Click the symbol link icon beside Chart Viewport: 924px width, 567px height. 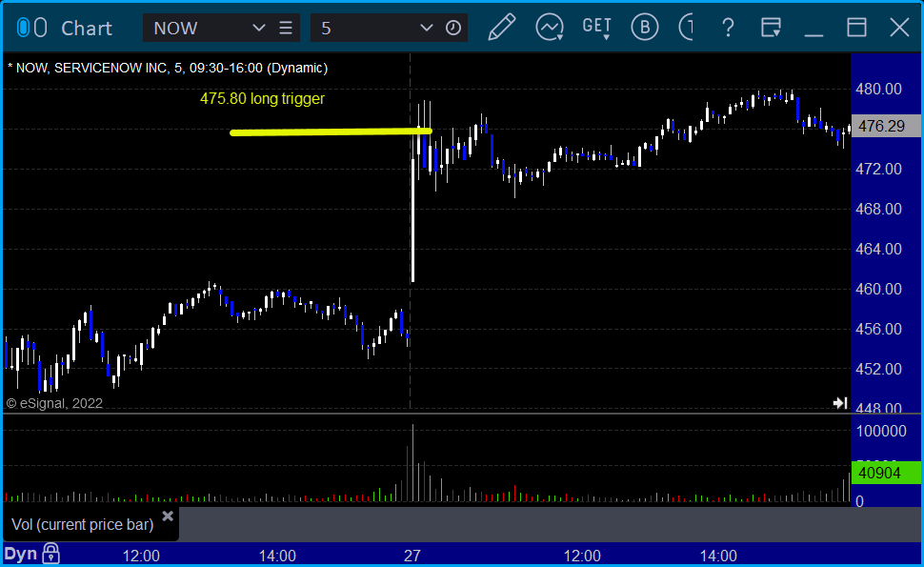31,28
